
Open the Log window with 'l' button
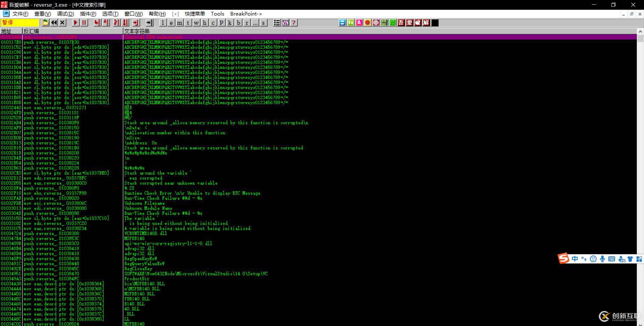(163, 22)
